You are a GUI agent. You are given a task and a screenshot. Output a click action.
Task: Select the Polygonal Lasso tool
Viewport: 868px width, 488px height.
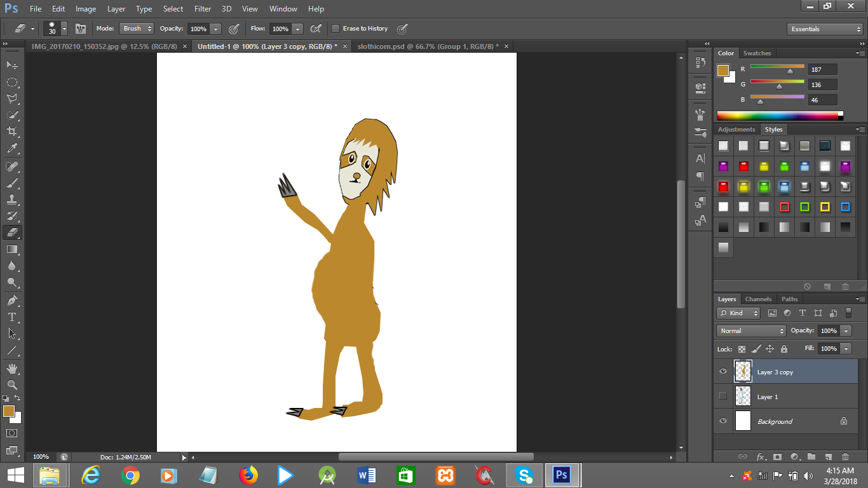[12, 98]
